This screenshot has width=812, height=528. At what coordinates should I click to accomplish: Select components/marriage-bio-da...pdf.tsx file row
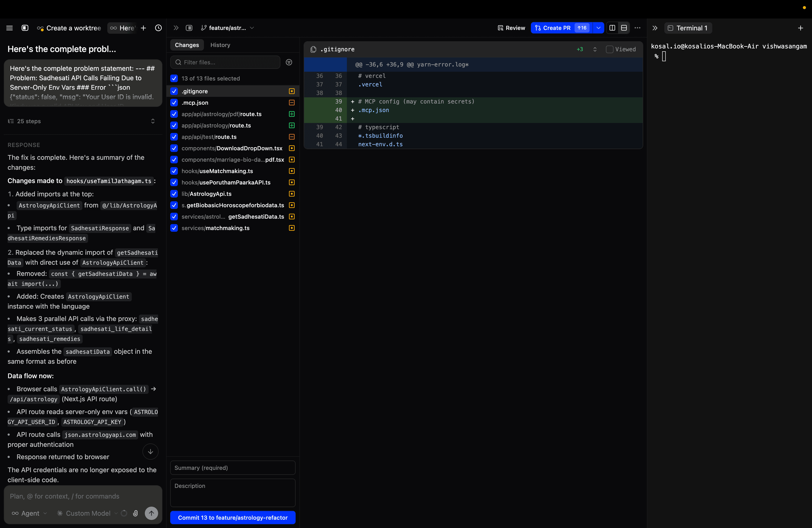click(233, 160)
